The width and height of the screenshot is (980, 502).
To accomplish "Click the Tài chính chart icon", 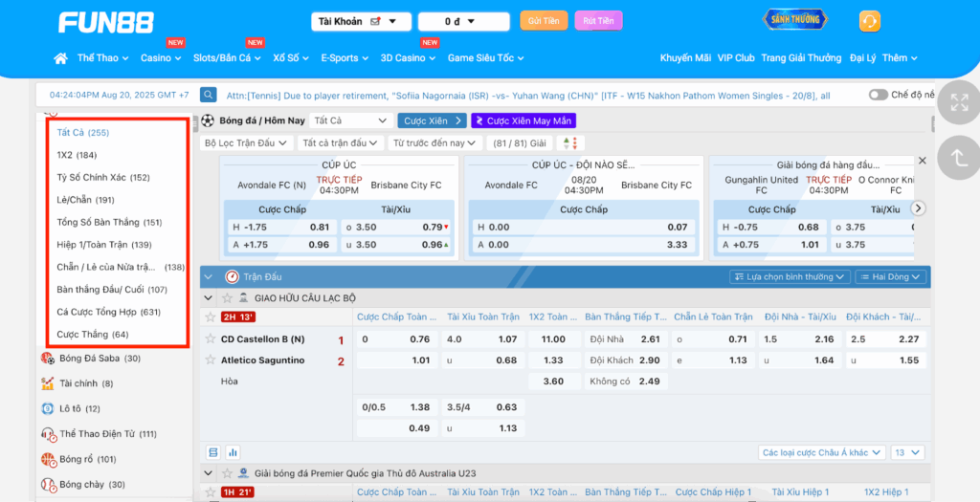I will (48, 383).
